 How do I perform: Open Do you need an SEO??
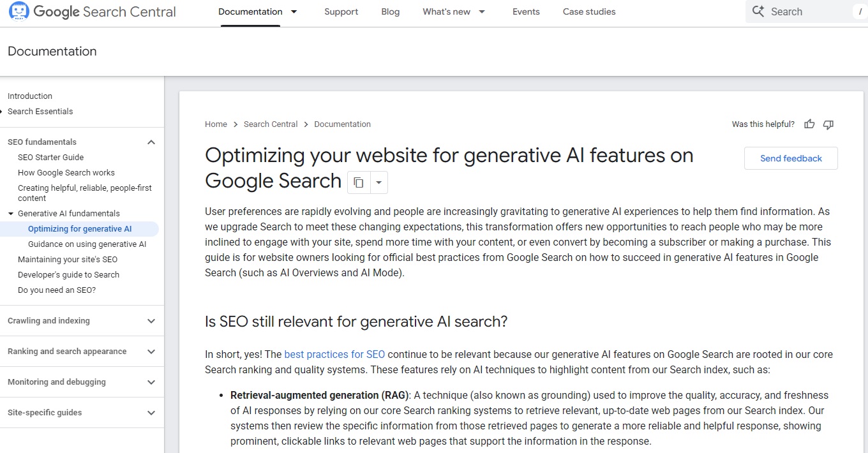tap(57, 290)
